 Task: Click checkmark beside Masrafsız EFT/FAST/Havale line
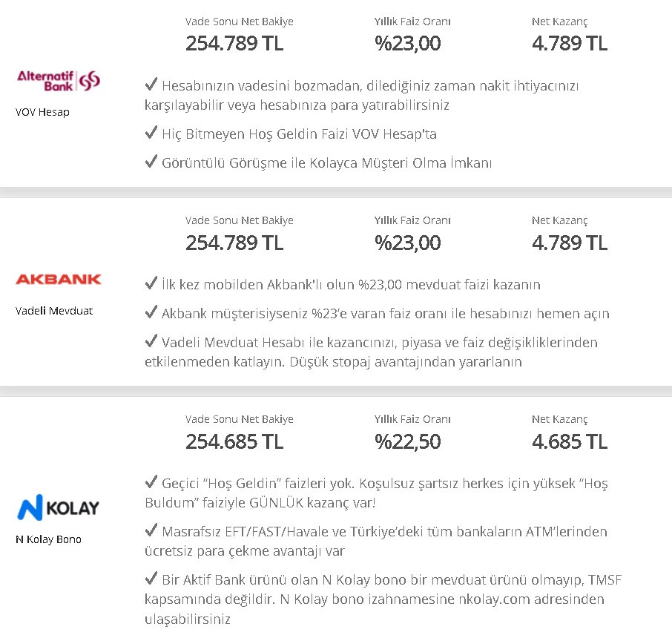tap(151, 530)
